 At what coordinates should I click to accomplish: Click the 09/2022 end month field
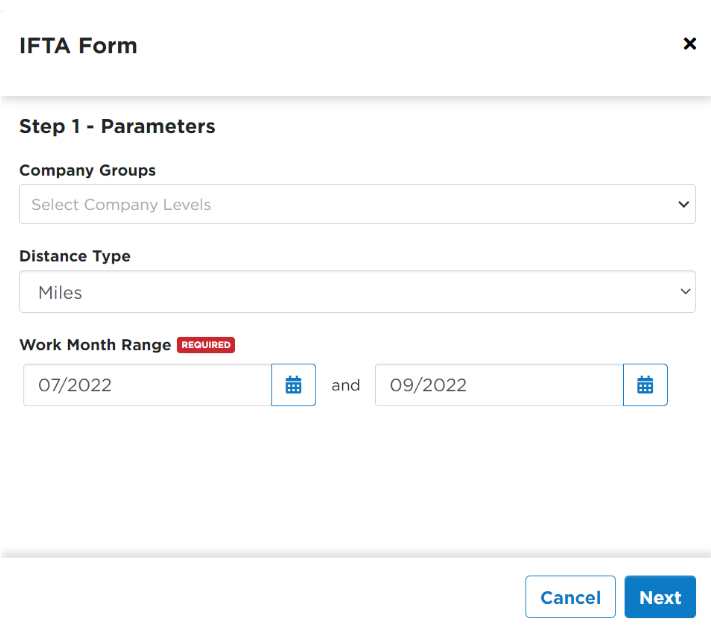tap(499, 385)
